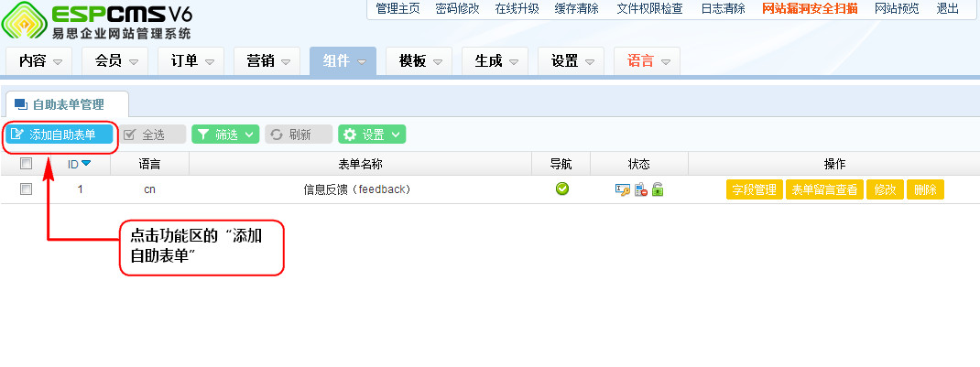
Task: Click the 状态 column header
Action: coord(638,164)
